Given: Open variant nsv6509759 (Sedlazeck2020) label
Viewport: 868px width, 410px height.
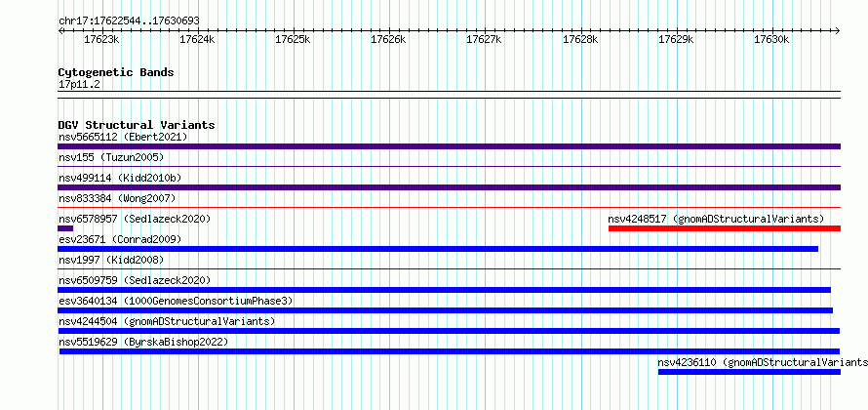Looking at the screenshot, I should [135, 280].
